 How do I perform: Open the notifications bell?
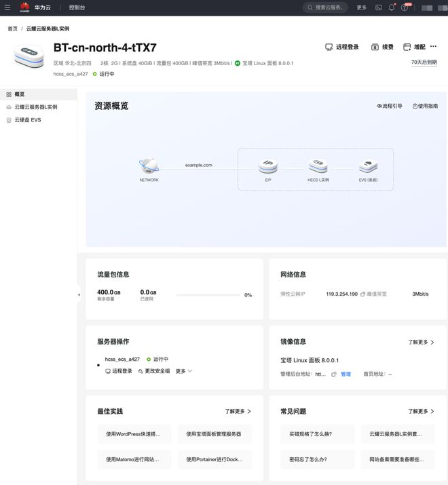(x=392, y=7)
